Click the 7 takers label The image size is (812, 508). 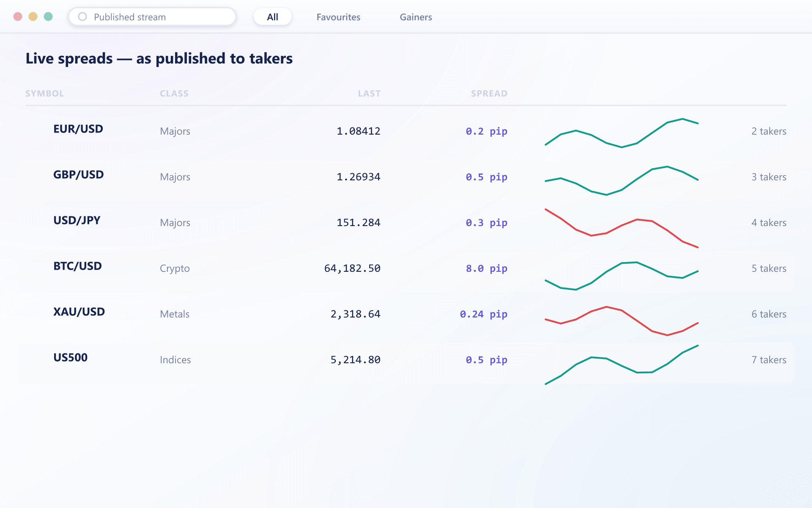(769, 360)
